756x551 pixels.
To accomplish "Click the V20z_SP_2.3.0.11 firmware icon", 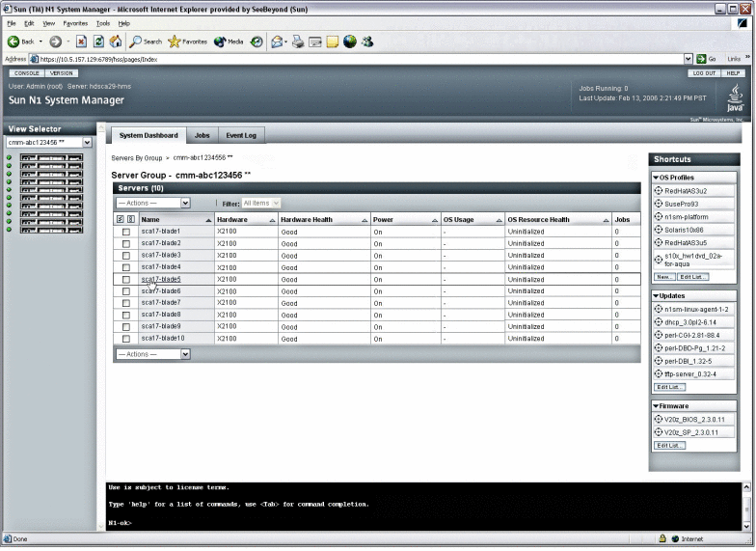I will (658, 432).
